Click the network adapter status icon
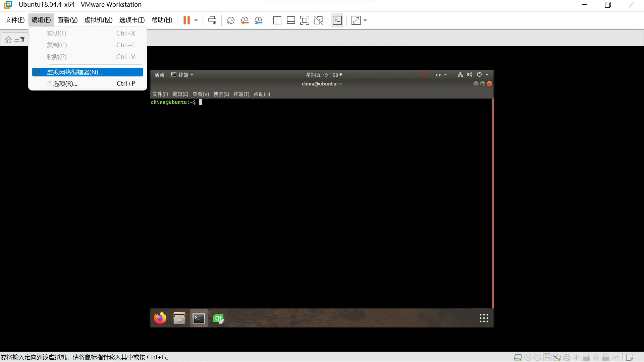This screenshot has height=362, width=644. click(557, 357)
